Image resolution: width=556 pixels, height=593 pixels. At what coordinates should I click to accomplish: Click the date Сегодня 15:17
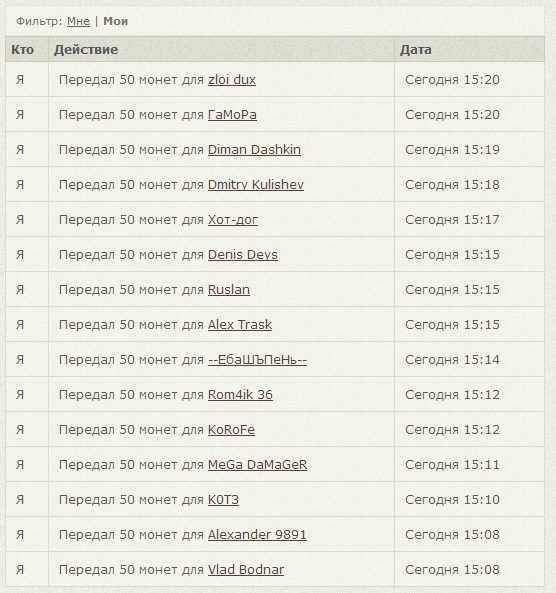[452, 220]
